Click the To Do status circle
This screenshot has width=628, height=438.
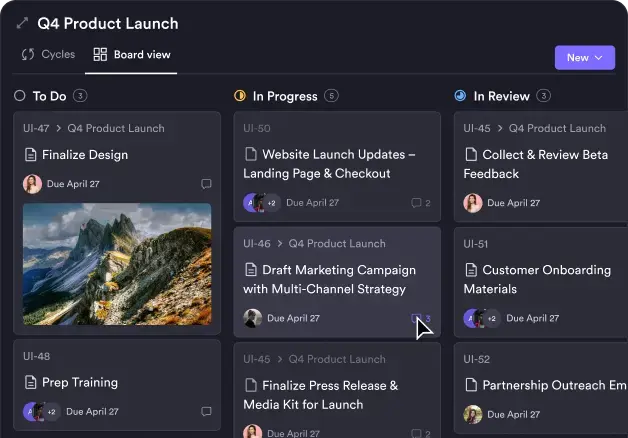pos(19,96)
